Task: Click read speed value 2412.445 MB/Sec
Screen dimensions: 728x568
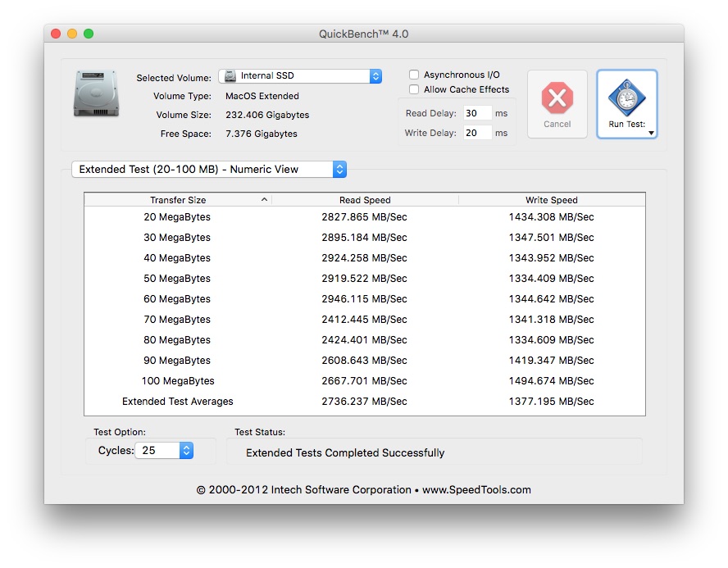Action: tap(365, 320)
